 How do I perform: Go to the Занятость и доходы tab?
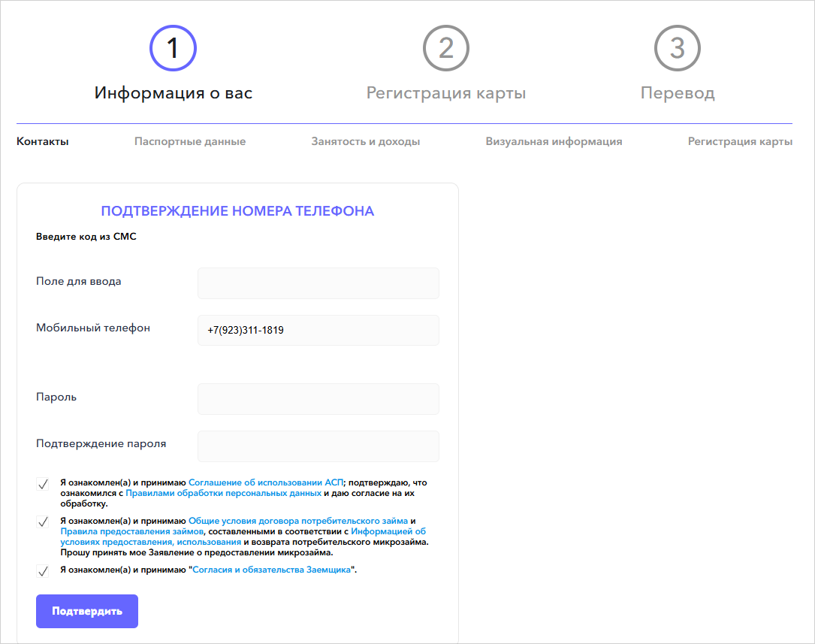(x=366, y=141)
